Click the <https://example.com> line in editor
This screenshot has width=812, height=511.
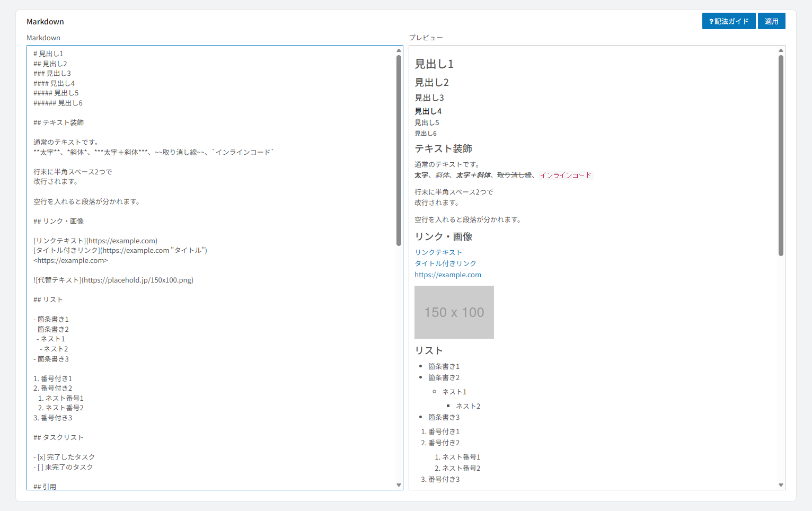click(x=70, y=260)
